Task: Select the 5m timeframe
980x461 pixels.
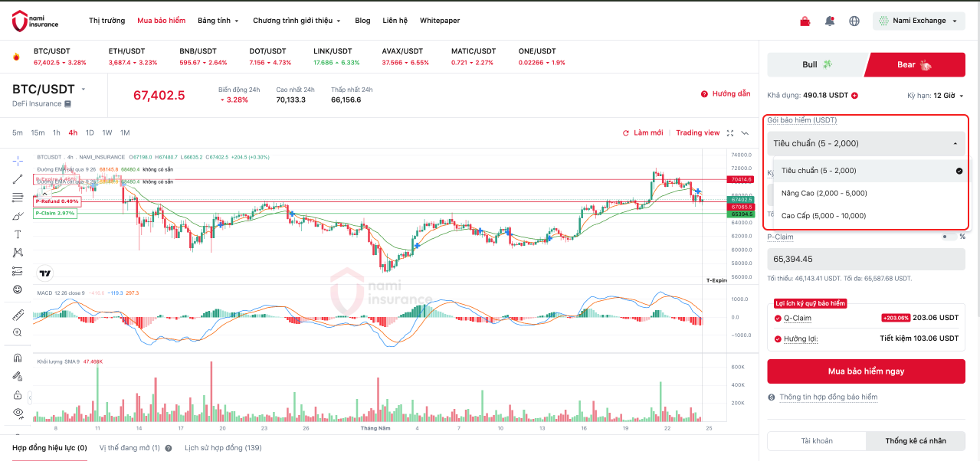Action: (x=17, y=132)
